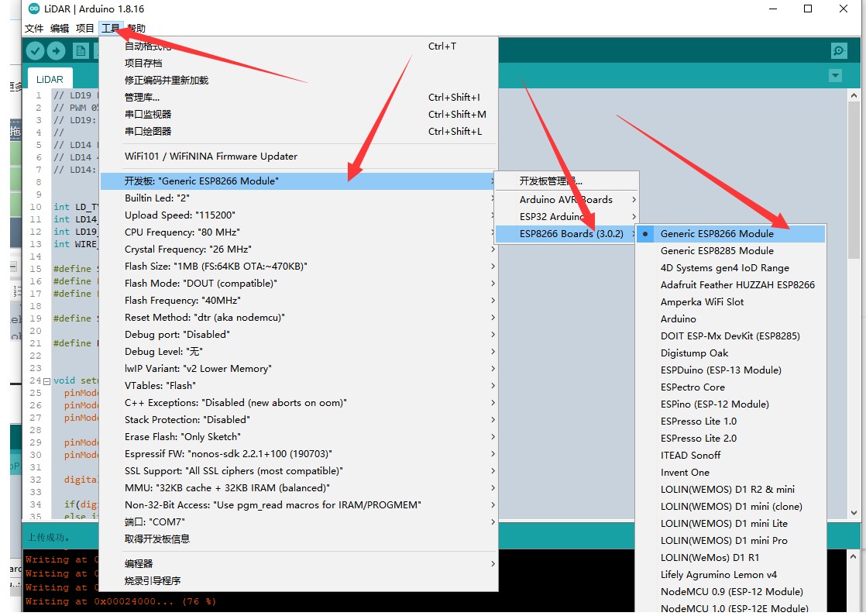
Task: Click 烧录引导程序 menu entry
Action: point(299,581)
